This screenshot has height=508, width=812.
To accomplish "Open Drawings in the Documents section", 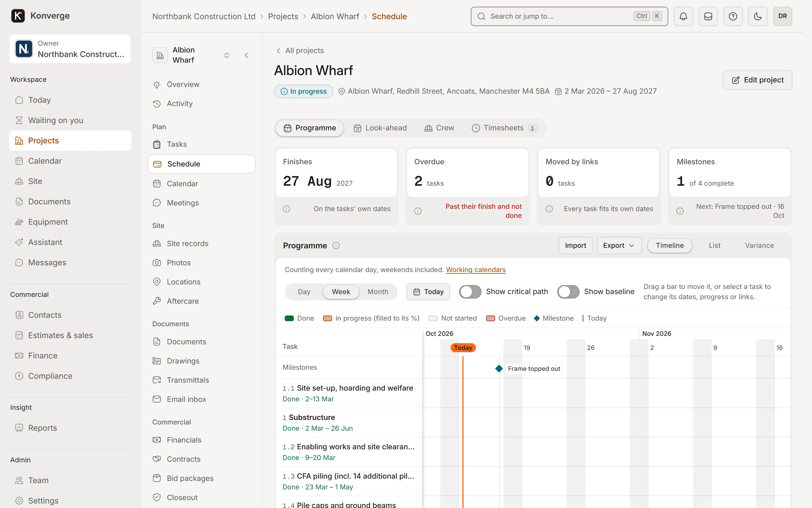I will coord(202,361).
